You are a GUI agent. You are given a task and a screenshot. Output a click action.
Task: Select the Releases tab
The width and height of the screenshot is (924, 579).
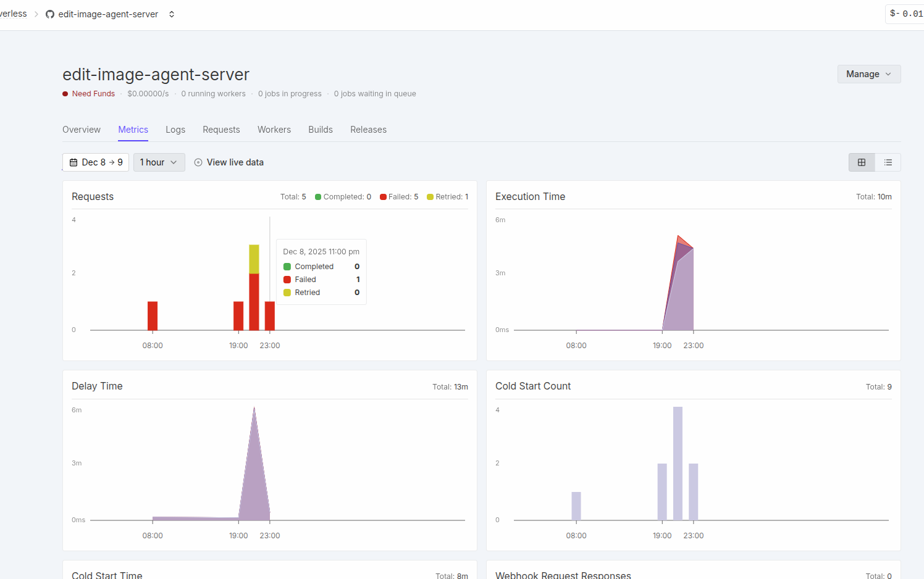point(368,130)
